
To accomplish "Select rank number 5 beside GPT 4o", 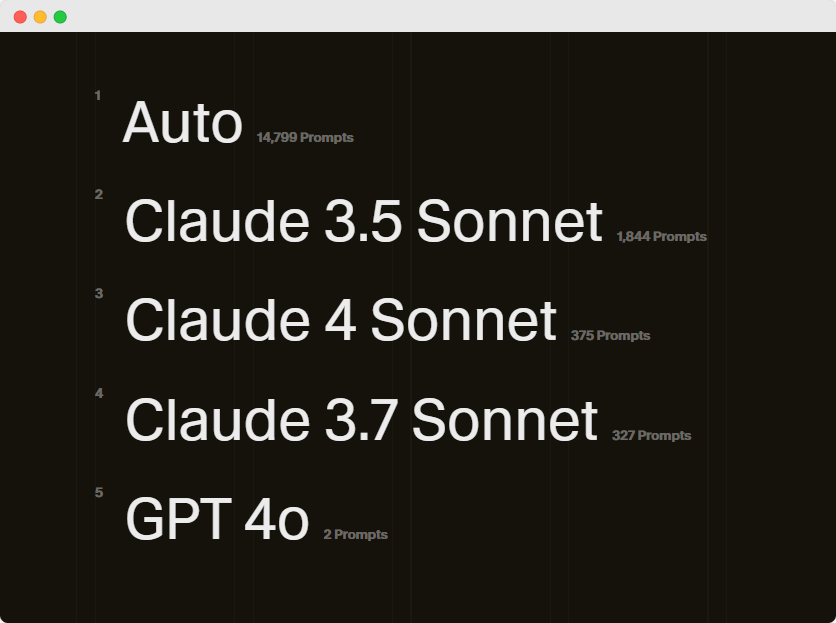I will 98,493.
